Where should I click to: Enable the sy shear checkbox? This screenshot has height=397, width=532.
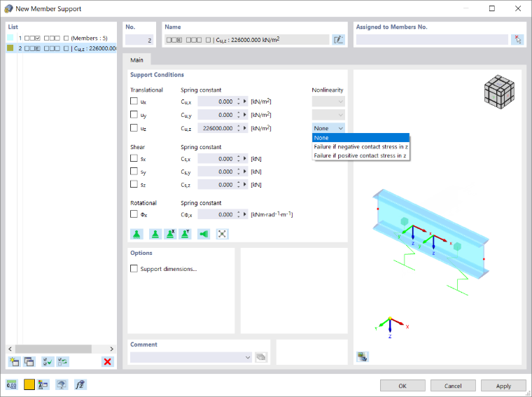[x=134, y=171]
